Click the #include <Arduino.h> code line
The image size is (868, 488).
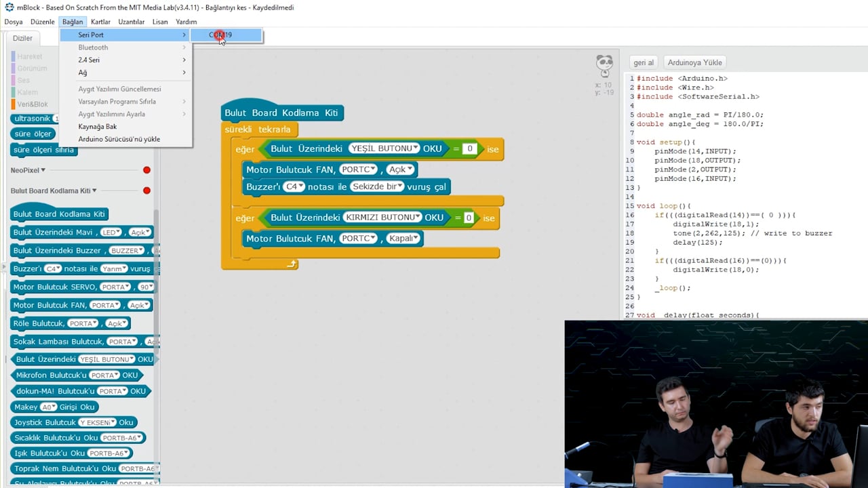coord(682,79)
